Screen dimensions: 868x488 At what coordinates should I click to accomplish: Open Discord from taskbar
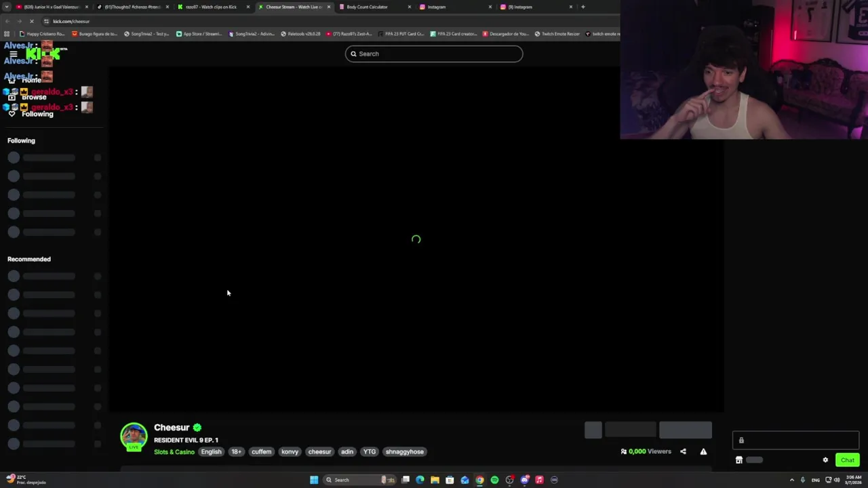tap(524, 480)
